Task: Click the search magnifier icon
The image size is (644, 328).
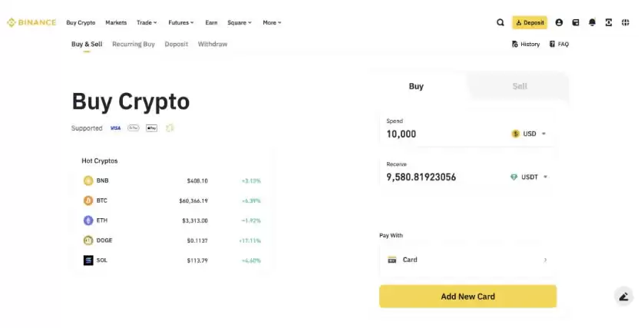Action: point(500,22)
